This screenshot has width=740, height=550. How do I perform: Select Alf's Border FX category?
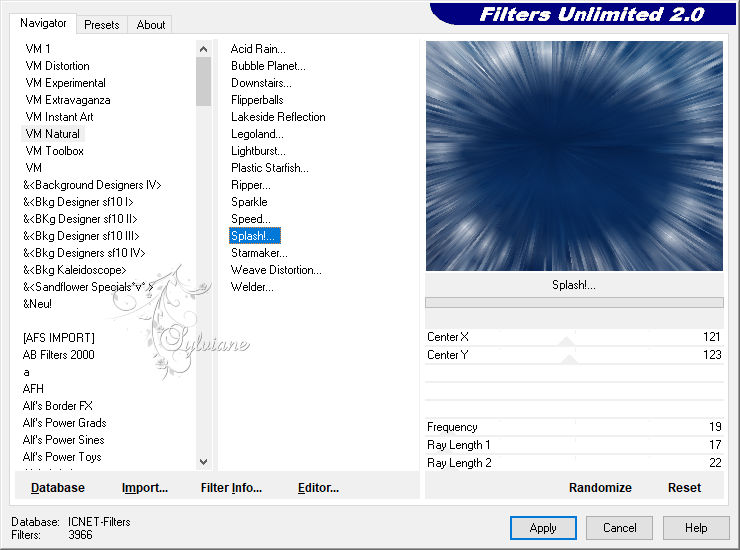click(58, 406)
